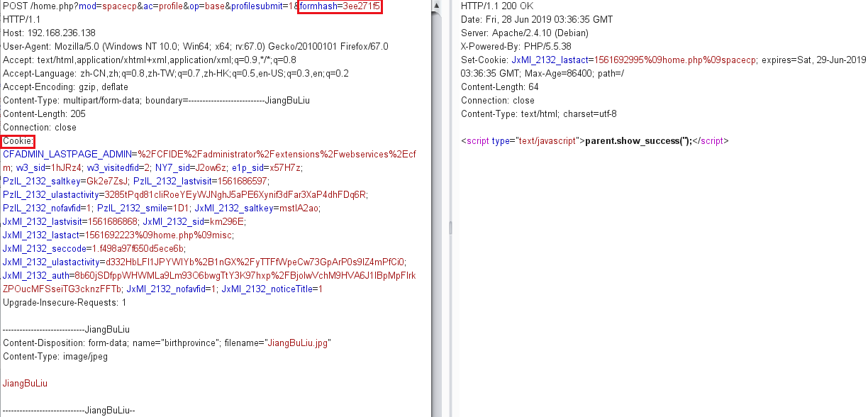Click the 'X-Powered-By: PHP/5.5.38' header
The width and height of the screenshot is (868, 417).
click(516, 46)
